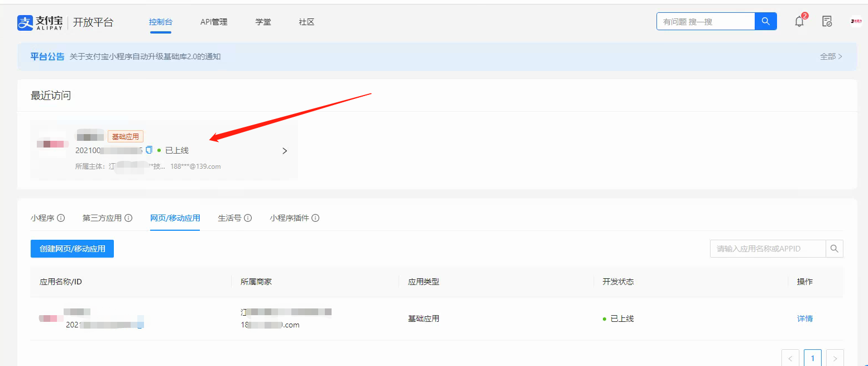The width and height of the screenshot is (868, 366).
Task: Open the announcement about 基础库2.0 upgrade
Action: (145, 56)
